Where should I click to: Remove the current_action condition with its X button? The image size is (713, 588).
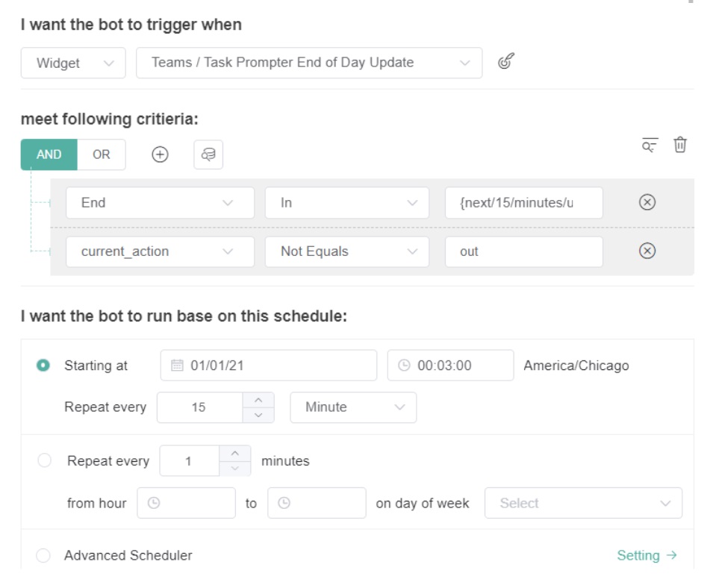pyautogui.click(x=647, y=251)
